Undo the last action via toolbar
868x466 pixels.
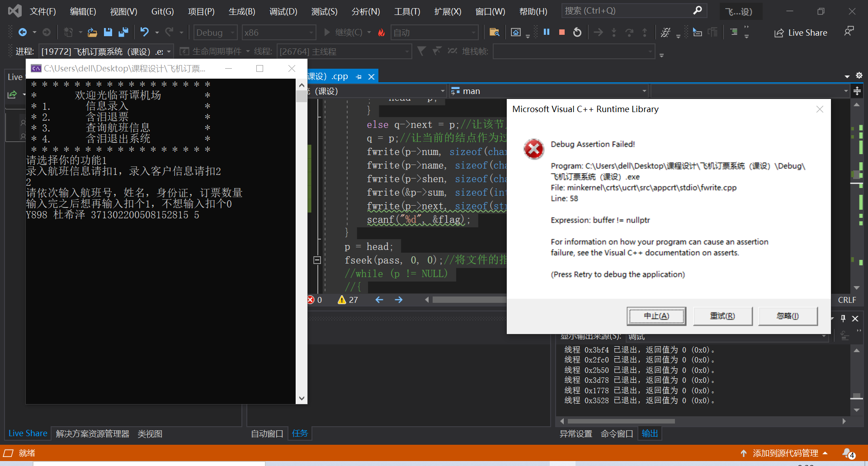click(144, 33)
